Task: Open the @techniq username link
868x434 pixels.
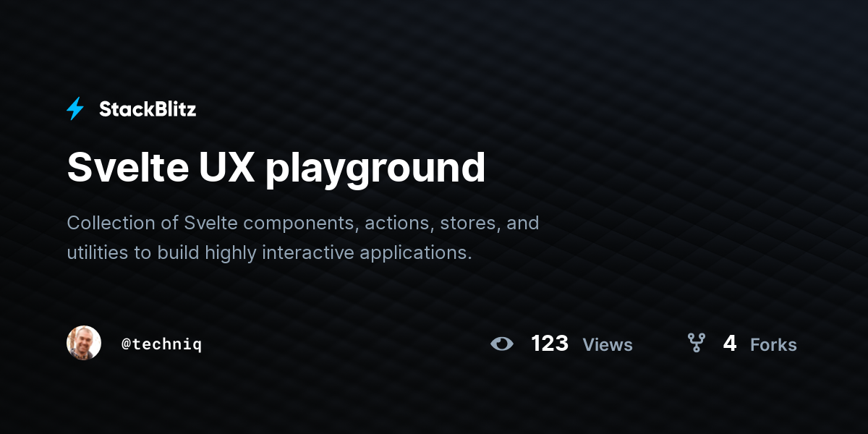Action: (162, 344)
